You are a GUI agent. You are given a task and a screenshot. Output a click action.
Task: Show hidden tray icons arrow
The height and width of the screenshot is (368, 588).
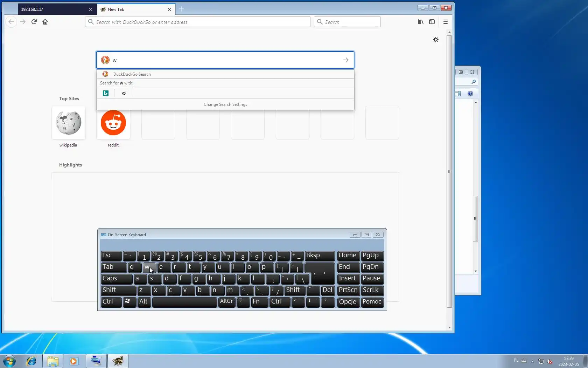532,361
